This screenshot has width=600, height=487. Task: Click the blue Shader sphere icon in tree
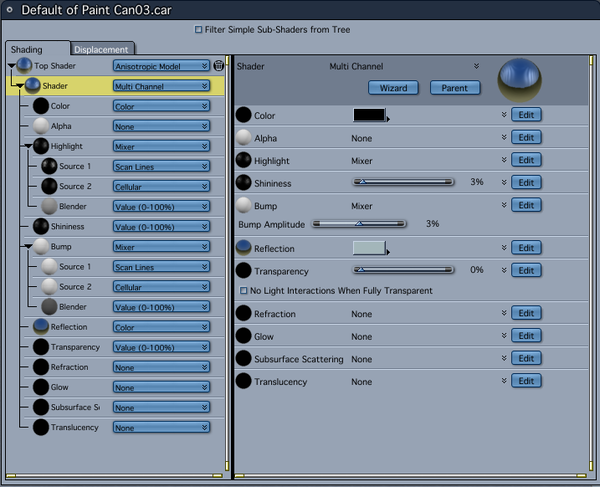click(x=33, y=85)
